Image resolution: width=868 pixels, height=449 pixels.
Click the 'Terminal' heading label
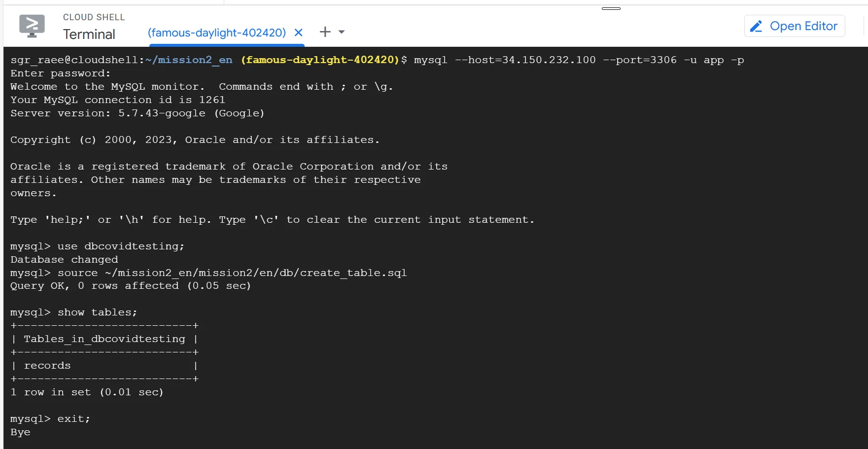pos(89,35)
